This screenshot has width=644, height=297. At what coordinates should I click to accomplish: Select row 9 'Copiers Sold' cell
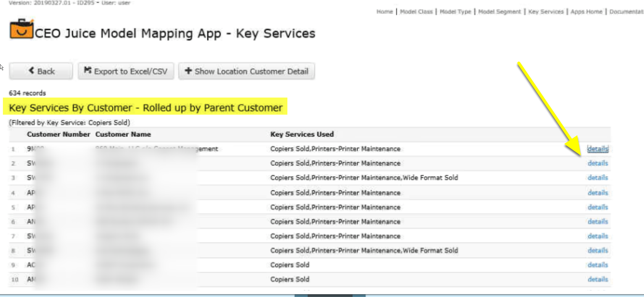coord(290,265)
